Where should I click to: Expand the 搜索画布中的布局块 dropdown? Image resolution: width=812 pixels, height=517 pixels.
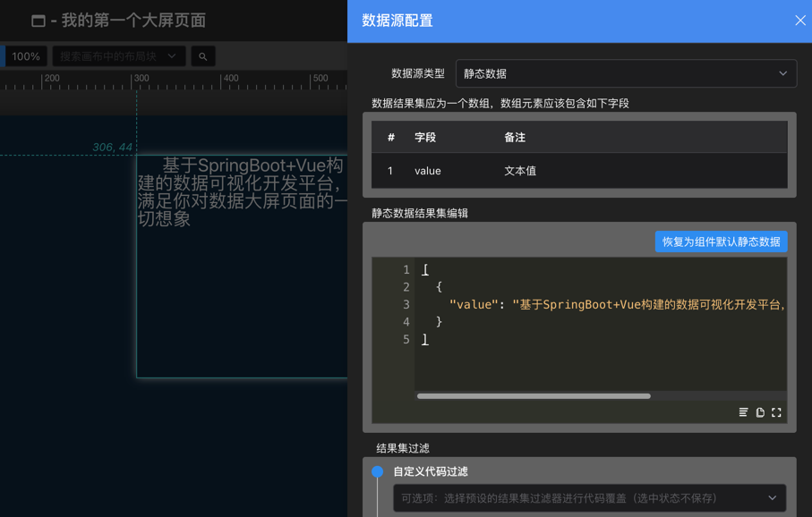(119, 56)
